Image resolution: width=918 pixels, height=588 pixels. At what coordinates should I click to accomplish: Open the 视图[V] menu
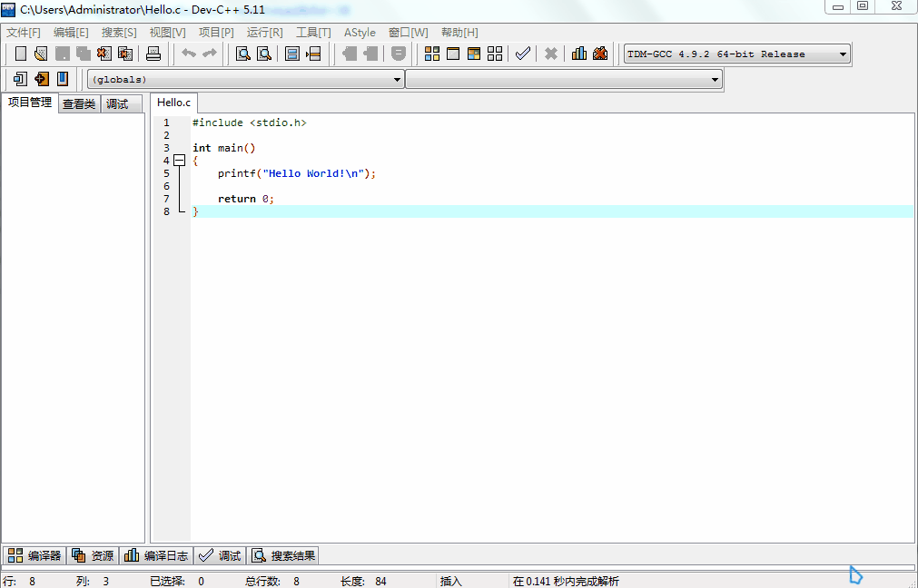pyautogui.click(x=167, y=33)
